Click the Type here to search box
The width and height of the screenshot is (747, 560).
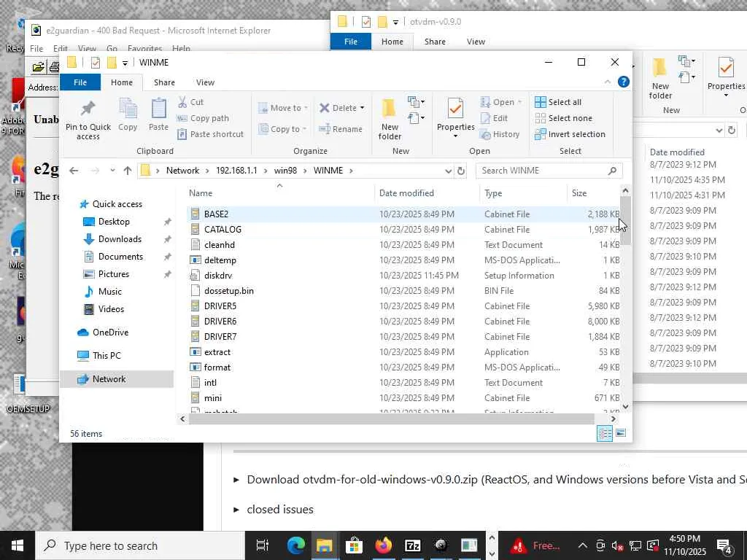(x=140, y=545)
